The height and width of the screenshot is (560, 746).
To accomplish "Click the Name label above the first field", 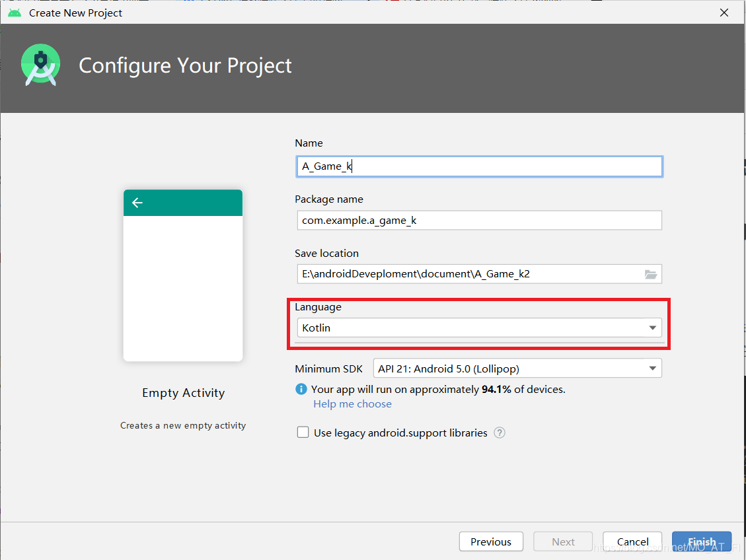I will (x=309, y=143).
